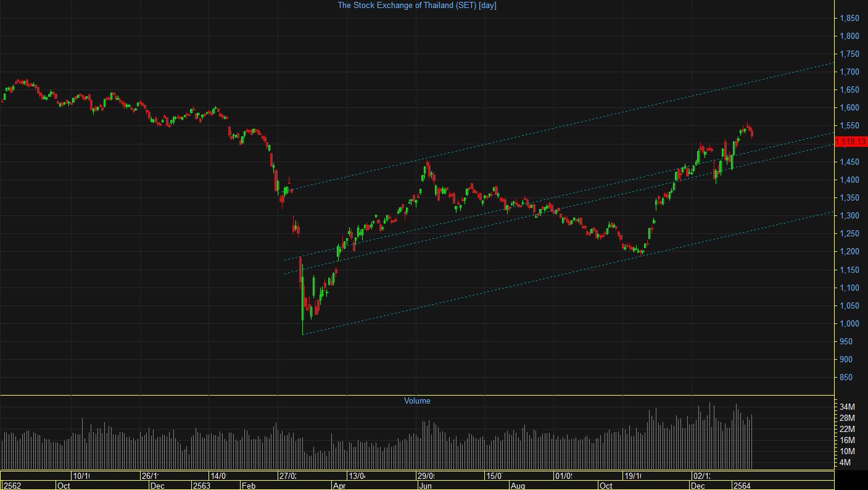Click the 1,700 price axis label
The image size is (868, 490).
(849, 72)
